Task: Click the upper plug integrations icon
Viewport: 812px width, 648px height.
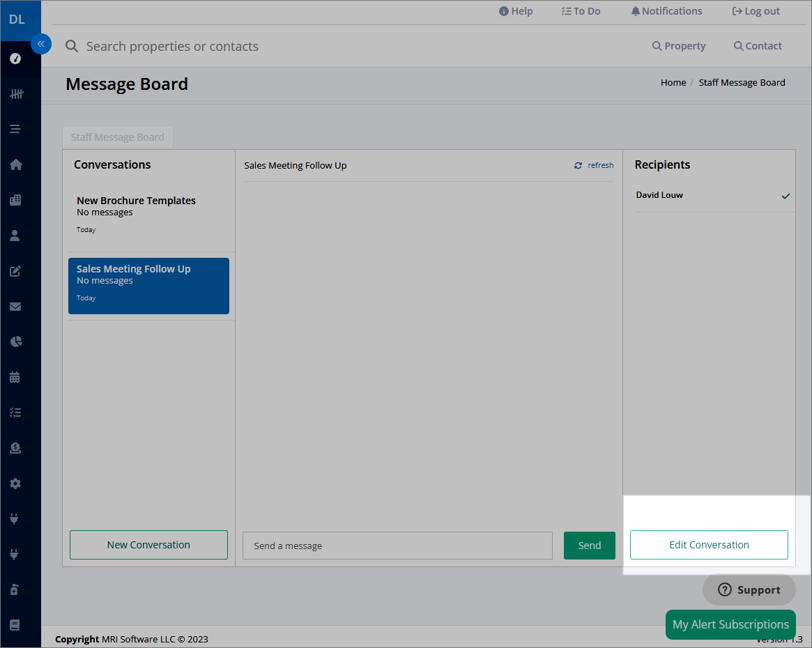Action: coord(15,518)
